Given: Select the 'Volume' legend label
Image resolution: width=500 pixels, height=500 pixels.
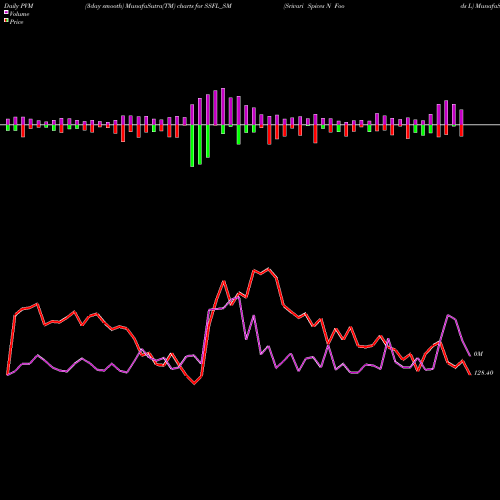Looking at the screenshot, I should 19,14.
